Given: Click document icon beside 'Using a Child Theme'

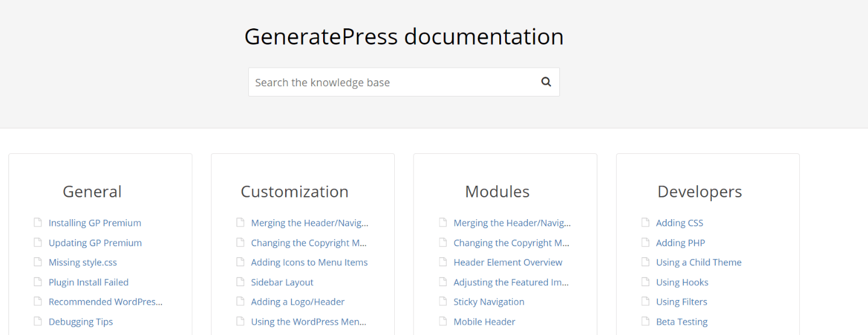Looking at the screenshot, I should tap(646, 262).
